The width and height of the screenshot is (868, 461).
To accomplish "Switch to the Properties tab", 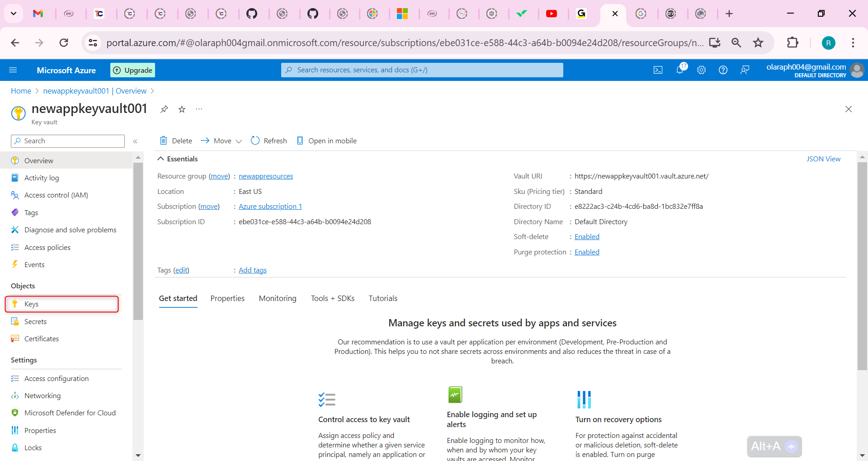I will pyautogui.click(x=227, y=298).
